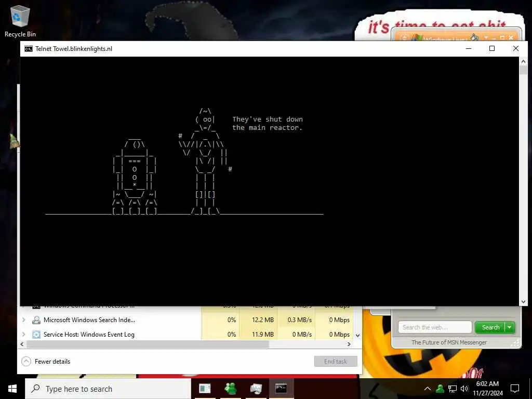532x399 pixels.
Task: Click the green Search button in Messenger
Action: coord(490,327)
